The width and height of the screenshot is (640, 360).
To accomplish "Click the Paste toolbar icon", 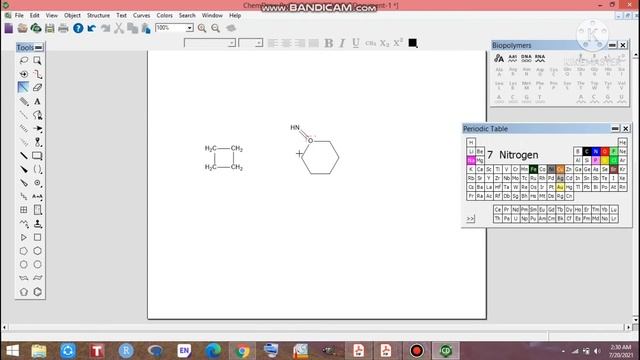I will pos(146,28).
